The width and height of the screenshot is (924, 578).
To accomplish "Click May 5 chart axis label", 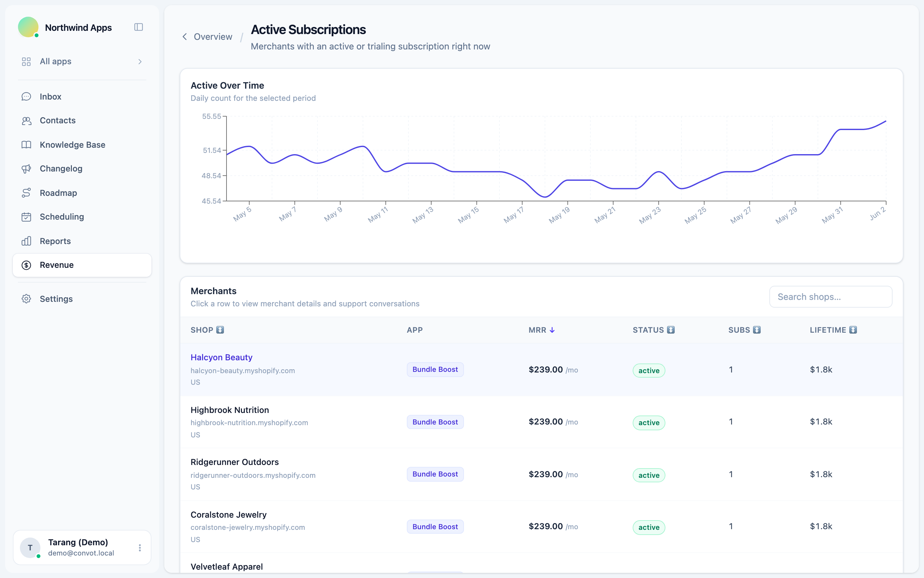I will coord(242,214).
